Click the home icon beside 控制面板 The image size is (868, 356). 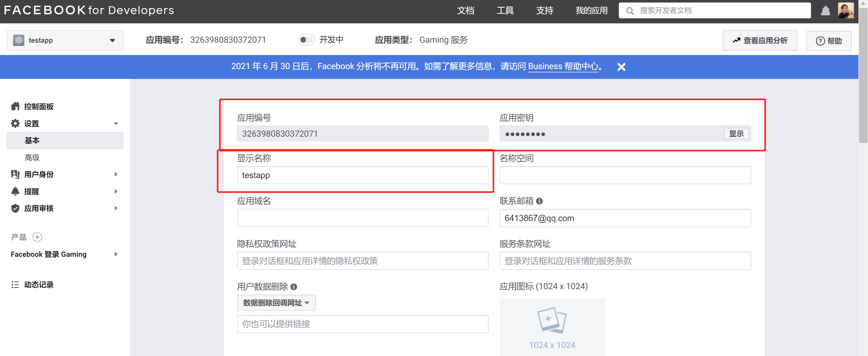tap(15, 107)
